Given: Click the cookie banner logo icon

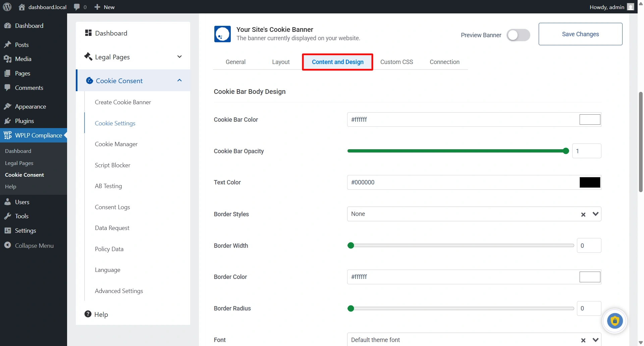Looking at the screenshot, I should click(222, 34).
